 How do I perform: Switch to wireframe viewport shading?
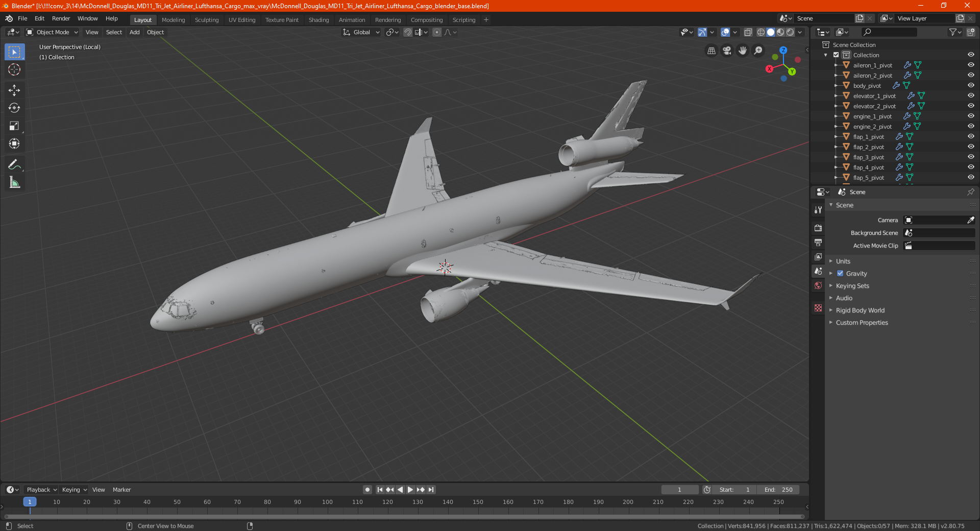tap(761, 32)
